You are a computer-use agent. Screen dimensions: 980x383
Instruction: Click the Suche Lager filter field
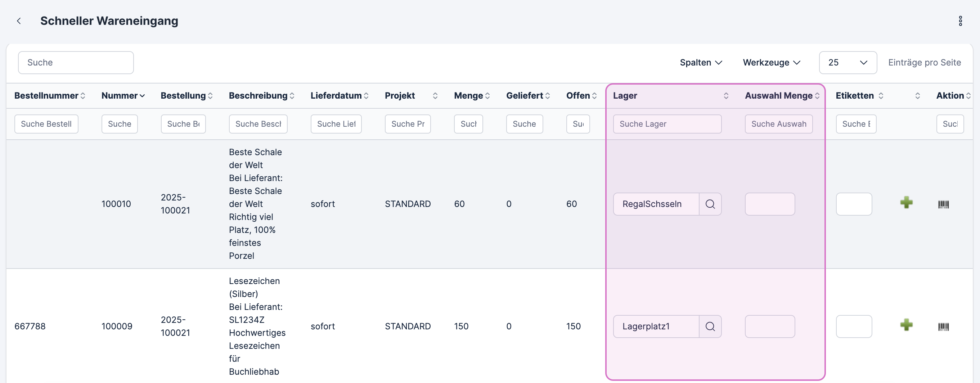pyautogui.click(x=667, y=124)
